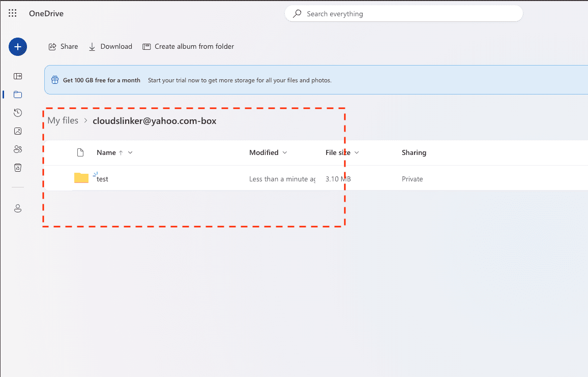Click the magnifier search icon

tap(297, 14)
